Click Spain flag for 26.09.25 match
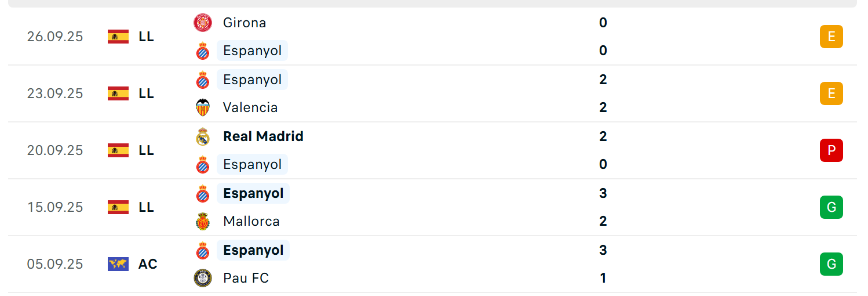 point(118,37)
